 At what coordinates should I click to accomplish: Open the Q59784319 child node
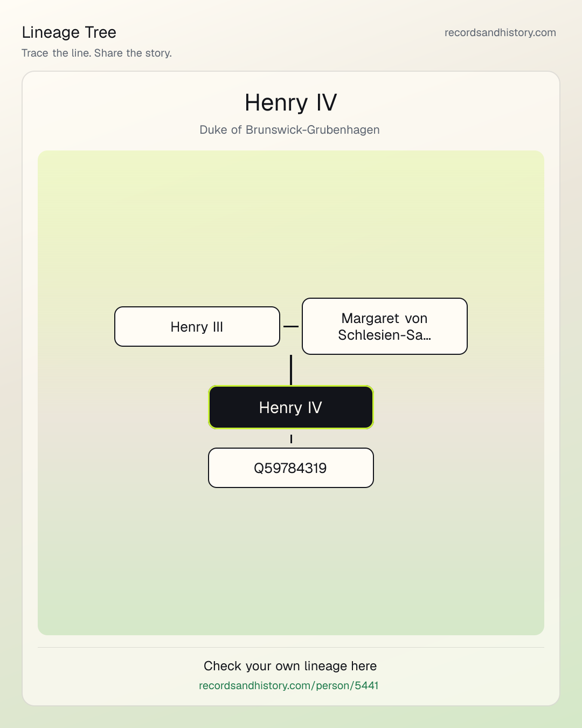[291, 468]
